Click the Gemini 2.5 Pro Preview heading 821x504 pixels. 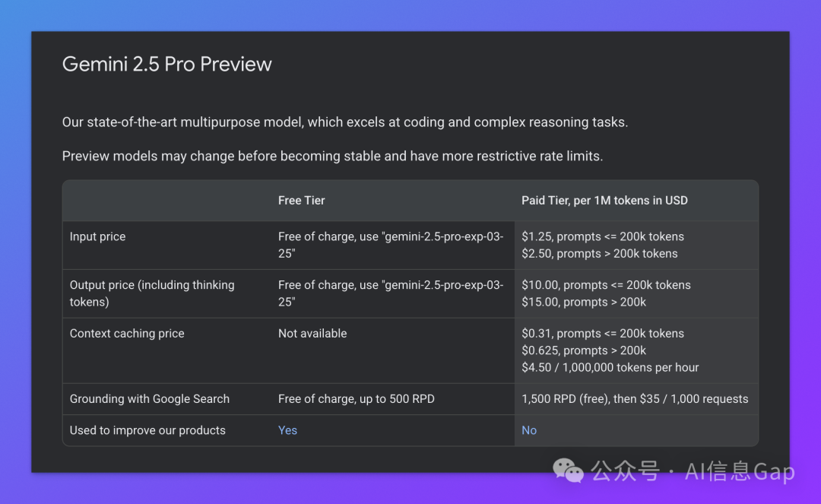166,65
